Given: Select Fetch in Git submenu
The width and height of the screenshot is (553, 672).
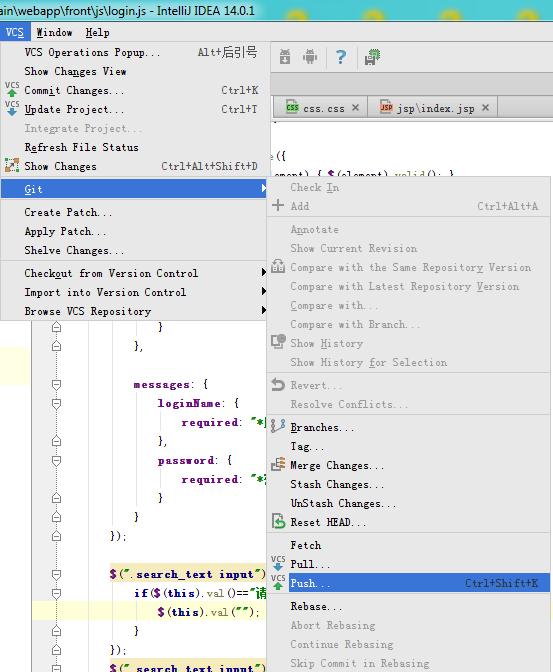Looking at the screenshot, I should point(409,545).
